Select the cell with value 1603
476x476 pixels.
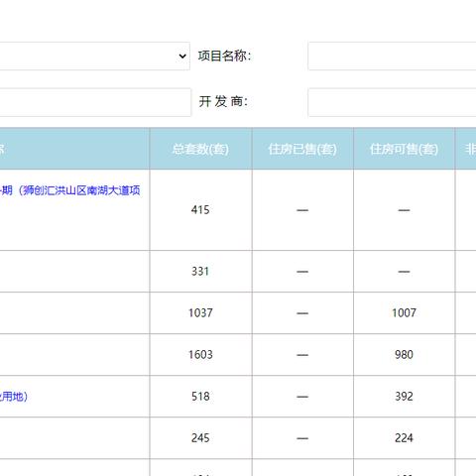coord(200,355)
